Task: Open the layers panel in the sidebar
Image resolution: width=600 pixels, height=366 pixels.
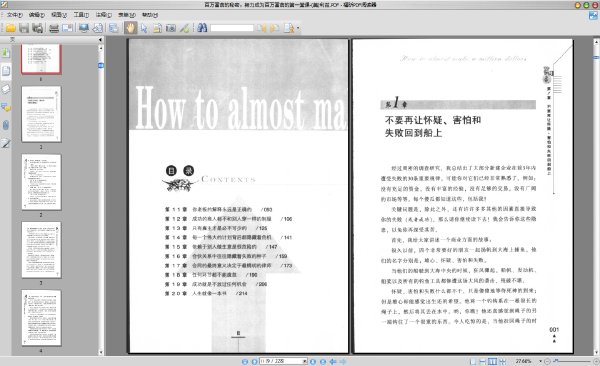Action: (x=5, y=89)
